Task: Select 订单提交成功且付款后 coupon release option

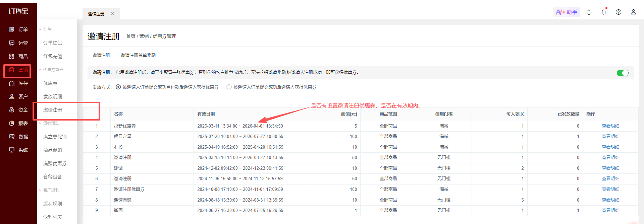Action: pyautogui.click(x=118, y=87)
